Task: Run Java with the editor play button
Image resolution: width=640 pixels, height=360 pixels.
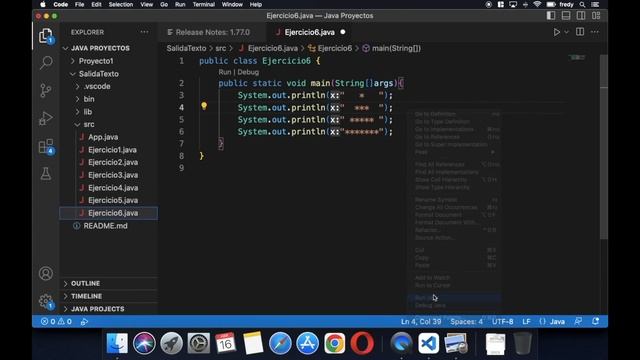Action: (556, 32)
